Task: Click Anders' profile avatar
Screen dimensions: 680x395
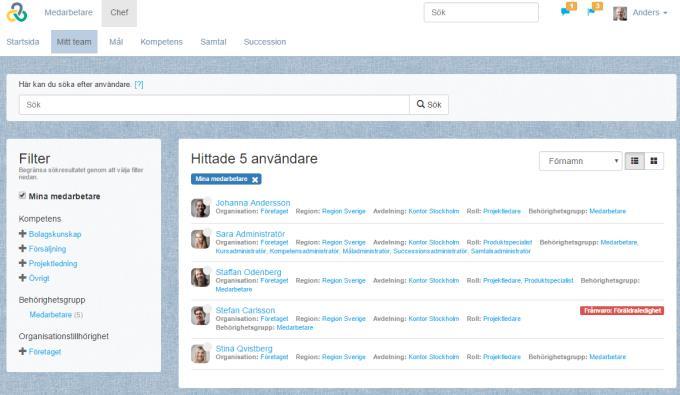Action: click(x=620, y=13)
